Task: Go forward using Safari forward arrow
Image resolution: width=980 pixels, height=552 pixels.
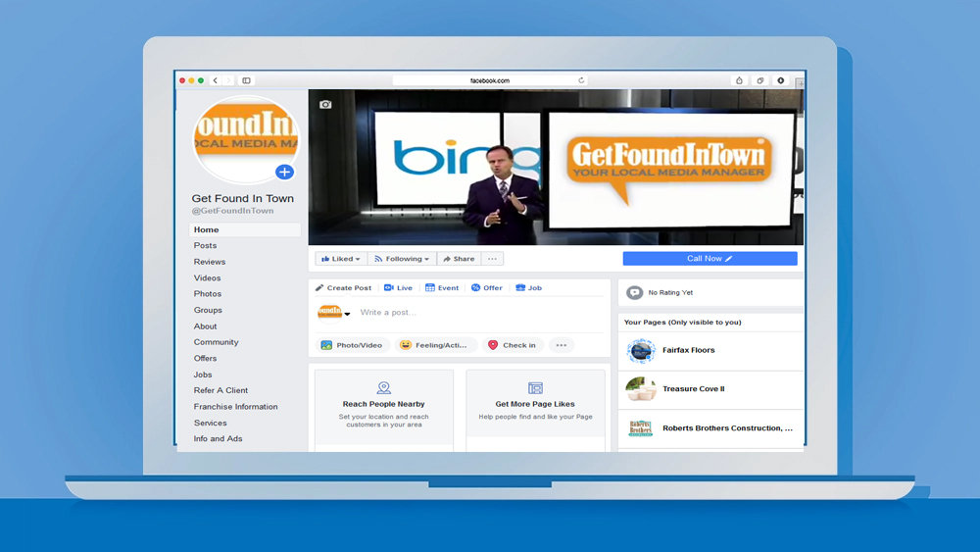Action: [x=228, y=80]
